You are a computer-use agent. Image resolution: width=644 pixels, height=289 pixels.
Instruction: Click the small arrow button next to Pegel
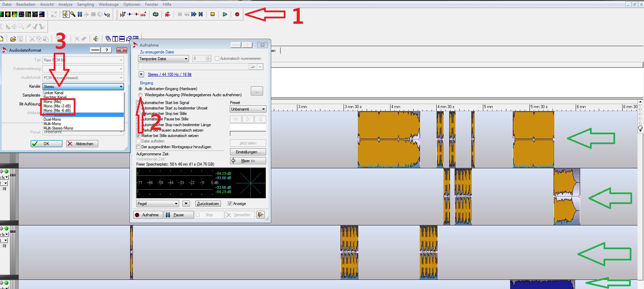pos(186,204)
